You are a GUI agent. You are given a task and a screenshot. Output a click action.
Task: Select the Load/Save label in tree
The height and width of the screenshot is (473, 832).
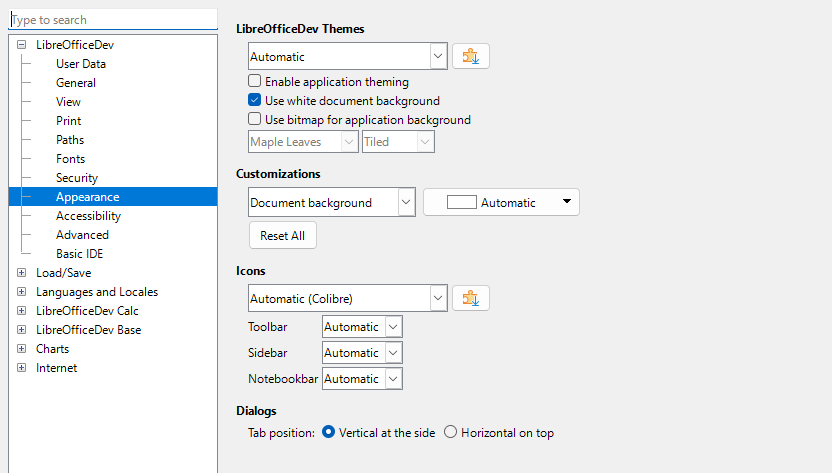tap(64, 273)
